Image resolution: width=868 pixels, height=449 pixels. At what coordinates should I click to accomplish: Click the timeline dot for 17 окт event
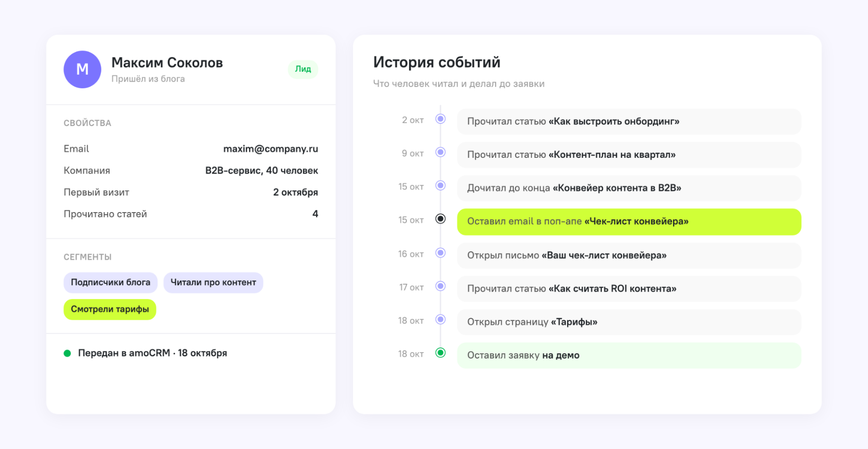(x=440, y=286)
